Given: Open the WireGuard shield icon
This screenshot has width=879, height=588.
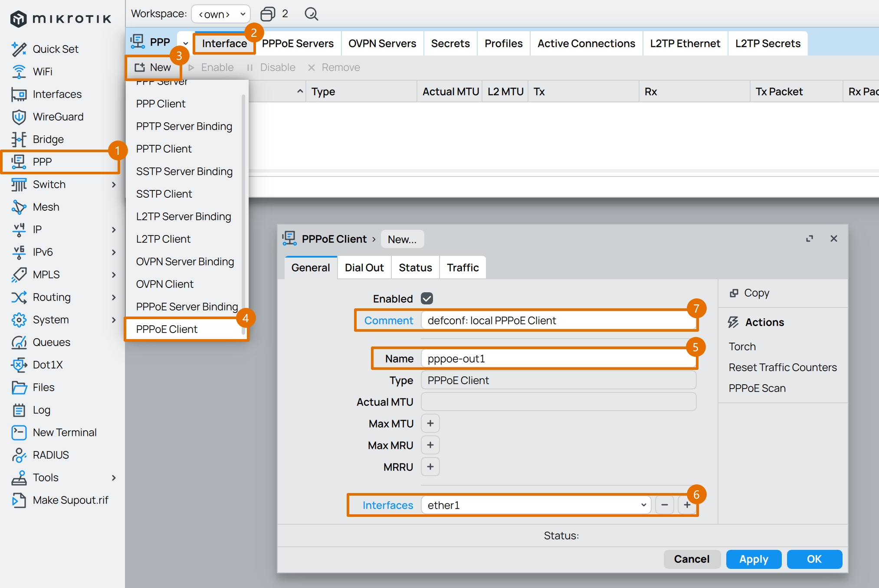Looking at the screenshot, I should click(19, 117).
